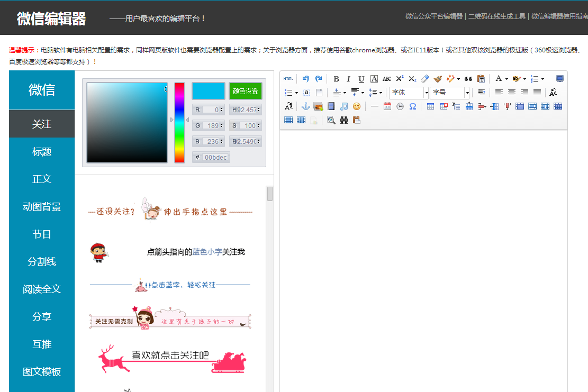This screenshot has height=392, width=588.
Task: Center align the text
Action: [511, 93]
